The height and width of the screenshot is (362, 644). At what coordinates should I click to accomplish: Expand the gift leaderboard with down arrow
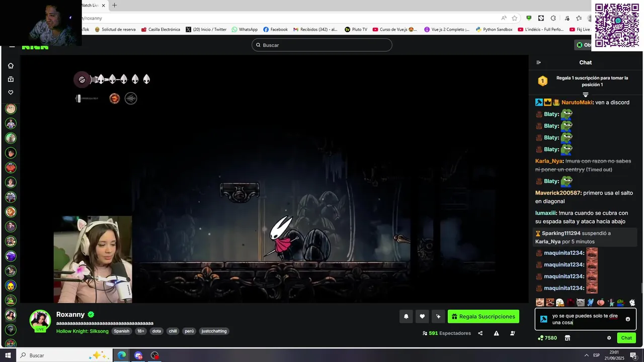pos(585,95)
